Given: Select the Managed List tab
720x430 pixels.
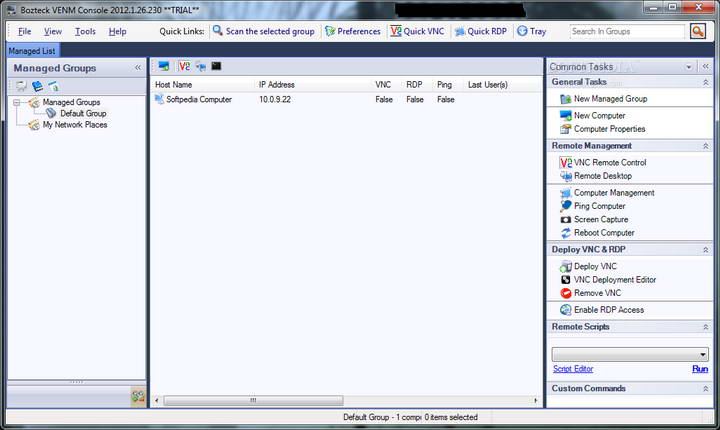Looking at the screenshot, I should tap(32, 51).
